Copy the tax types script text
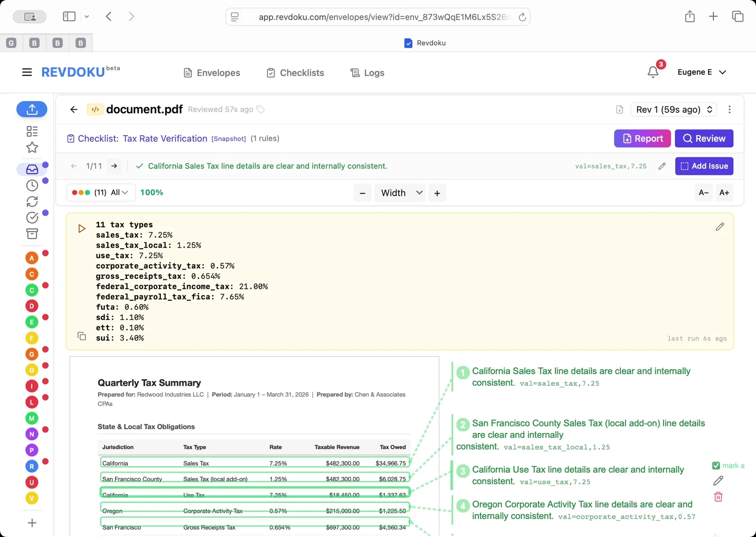Image resolution: width=756 pixels, height=537 pixels. coord(82,336)
